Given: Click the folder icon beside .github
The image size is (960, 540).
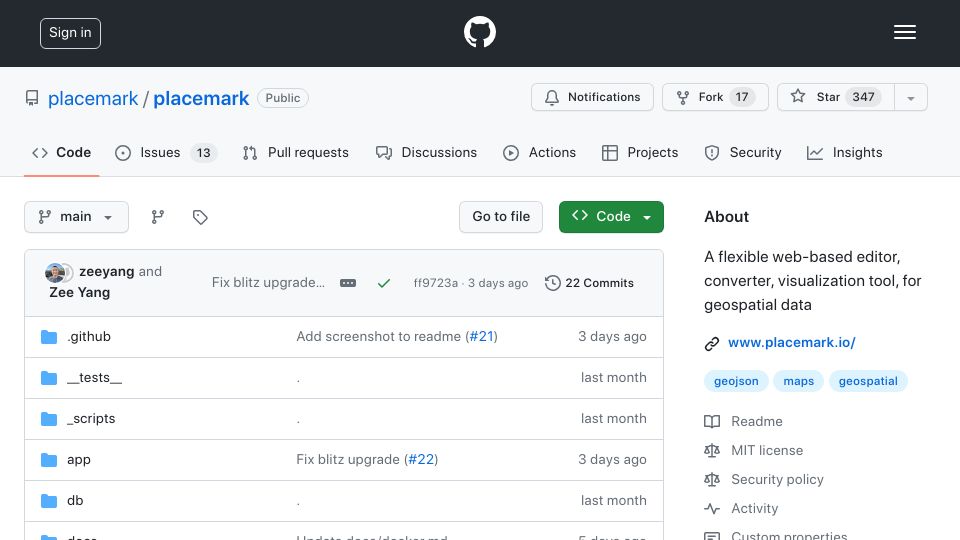Looking at the screenshot, I should point(49,337).
